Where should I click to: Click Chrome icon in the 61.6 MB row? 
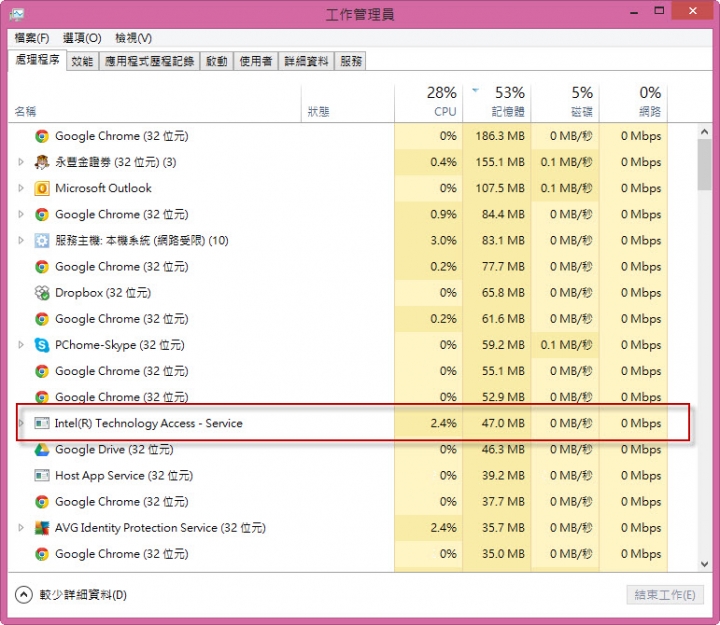pyautogui.click(x=42, y=319)
